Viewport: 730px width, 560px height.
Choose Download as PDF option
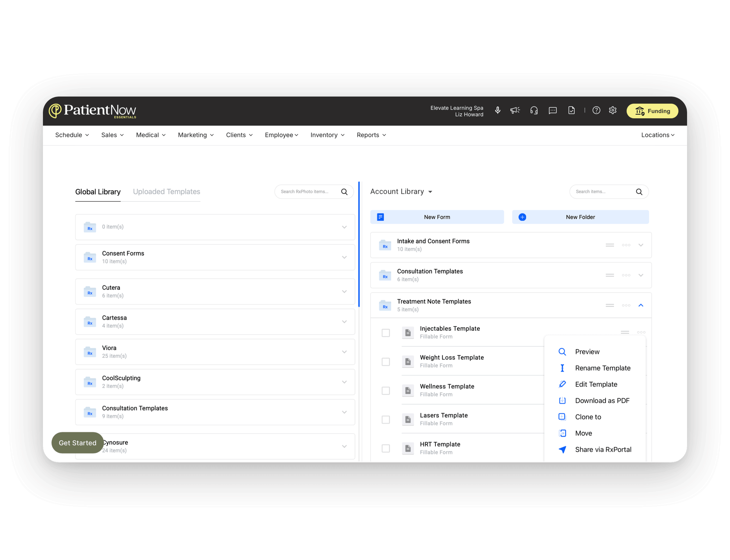pyautogui.click(x=595, y=401)
